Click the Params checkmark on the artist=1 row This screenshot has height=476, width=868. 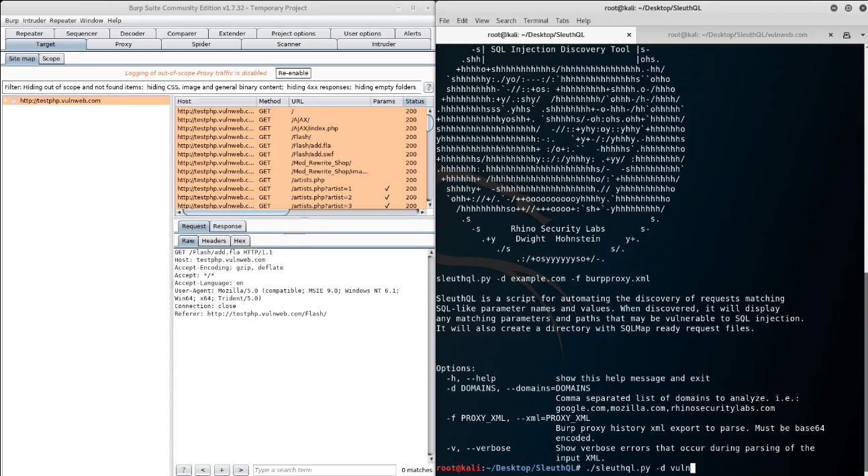pyautogui.click(x=386, y=189)
